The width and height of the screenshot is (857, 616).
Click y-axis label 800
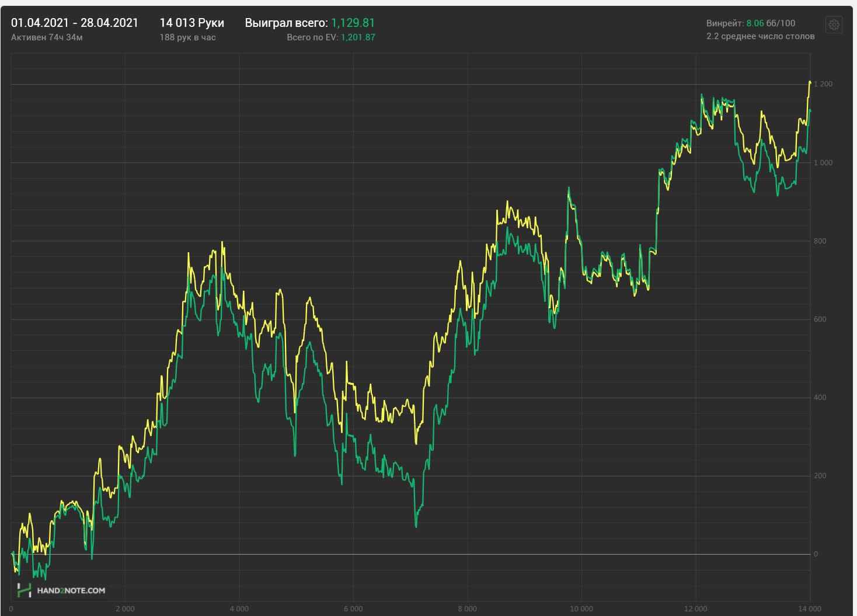[x=820, y=241]
